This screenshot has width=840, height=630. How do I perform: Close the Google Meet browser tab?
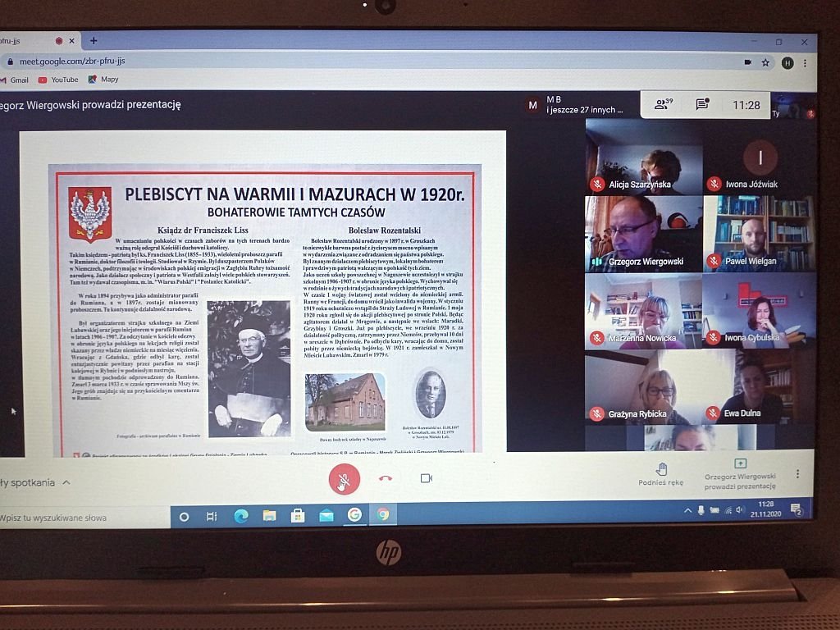[x=72, y=41]
